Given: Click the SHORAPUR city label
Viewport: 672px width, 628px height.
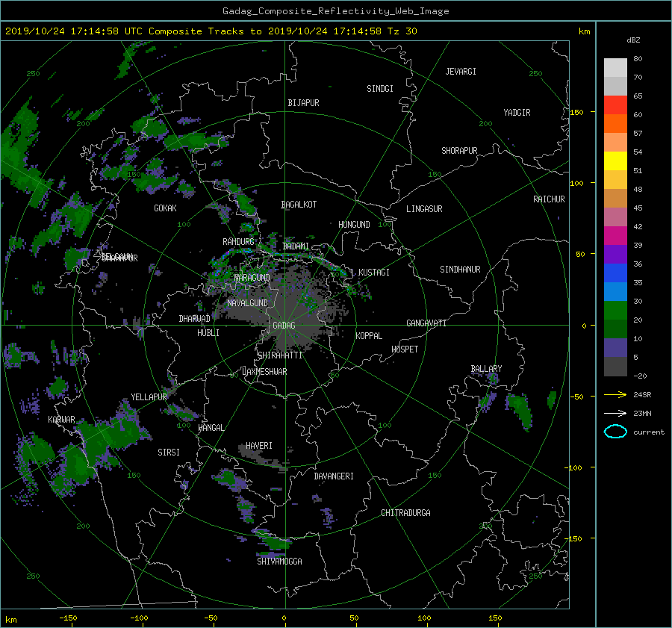Looking at the screenshot, I should click(459, 151).
